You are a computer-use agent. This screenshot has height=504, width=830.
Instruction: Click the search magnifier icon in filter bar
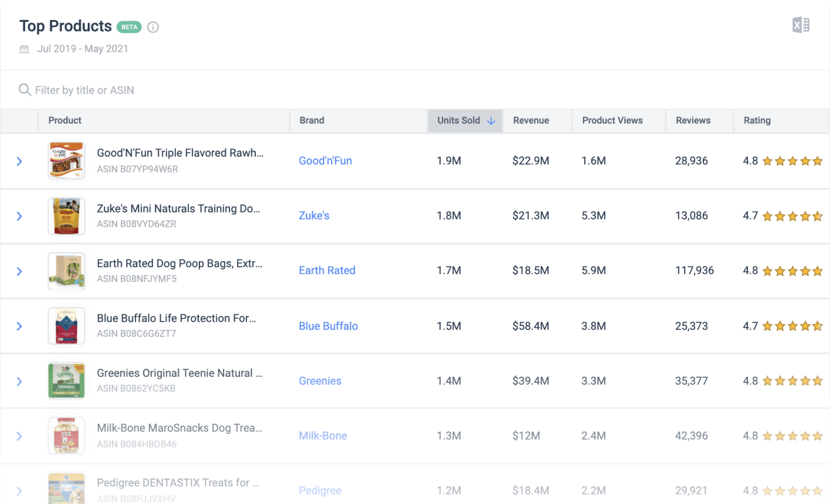pyautogui.click(x=24, y=89)
